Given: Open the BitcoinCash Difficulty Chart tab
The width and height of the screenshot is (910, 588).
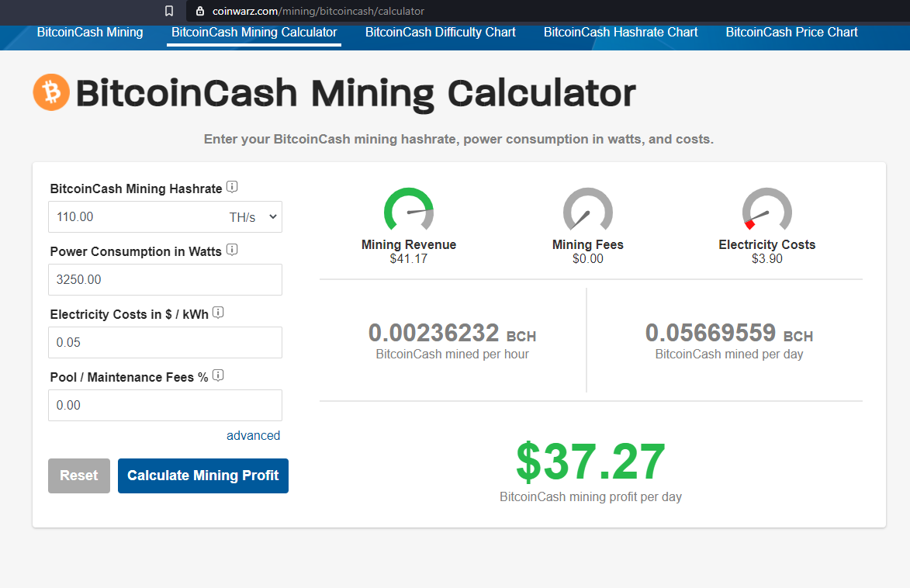Looking at the screenshot, I should coord(441,33).
